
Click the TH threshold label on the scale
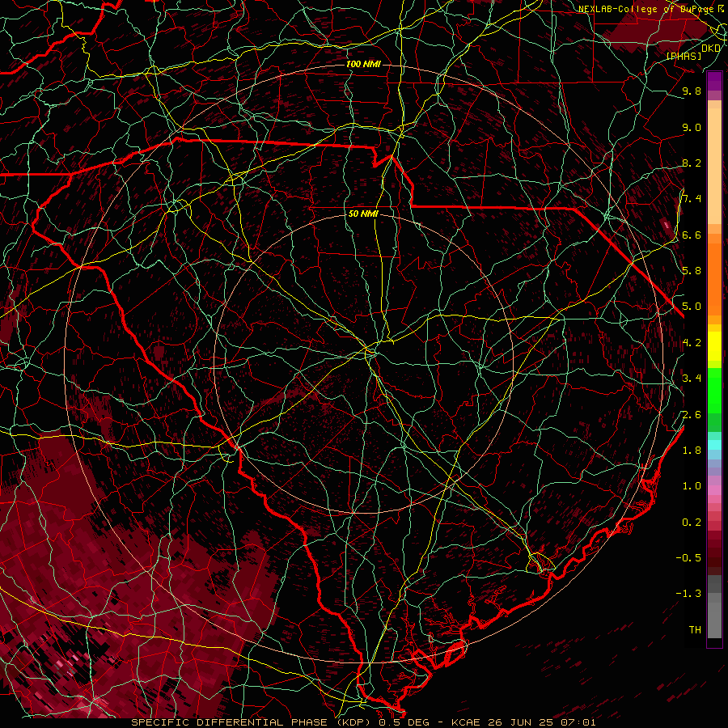tap(695, 630)
